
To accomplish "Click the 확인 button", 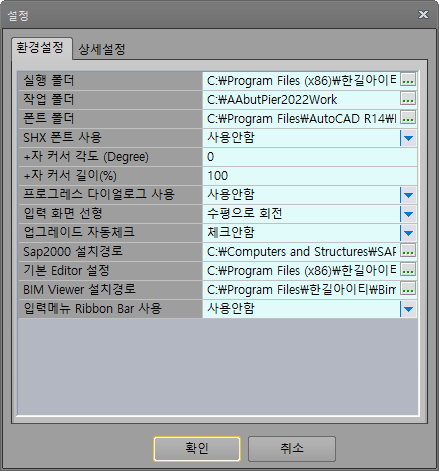I will pos(197,449).
